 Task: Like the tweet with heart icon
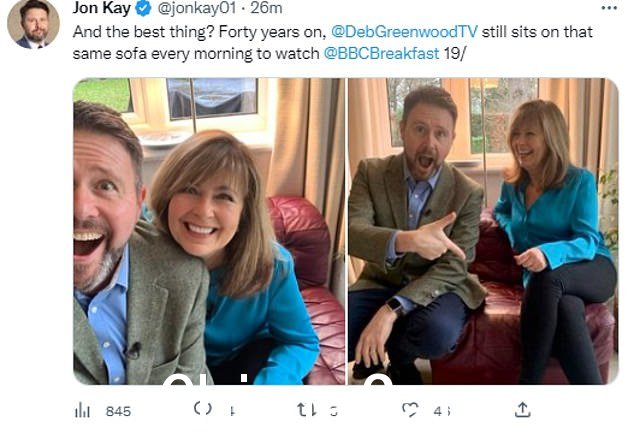(x=410, y=410)
